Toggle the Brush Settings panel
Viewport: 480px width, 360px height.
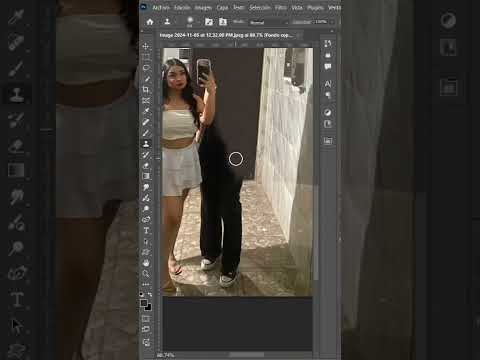pyautogui.click(x=209, y=22)
